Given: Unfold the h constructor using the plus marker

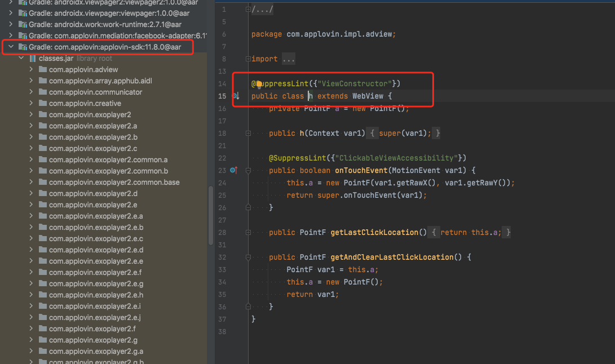Looking at the screenshot, I should tap(247, 134).
